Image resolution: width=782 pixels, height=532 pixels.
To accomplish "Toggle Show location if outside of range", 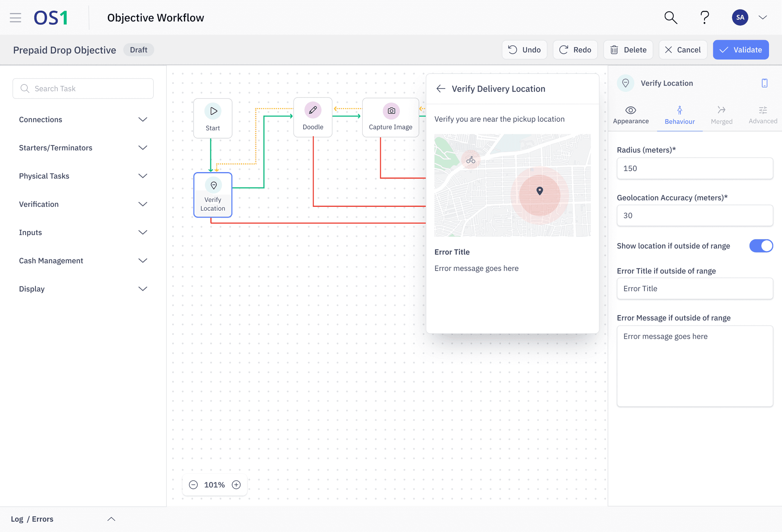I will click(761, 246).
